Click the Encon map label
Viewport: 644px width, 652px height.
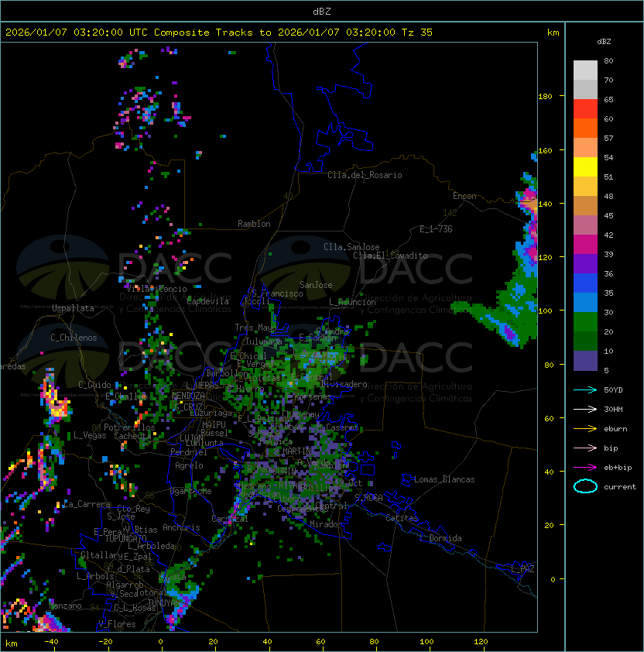click(x=464, y=196)
